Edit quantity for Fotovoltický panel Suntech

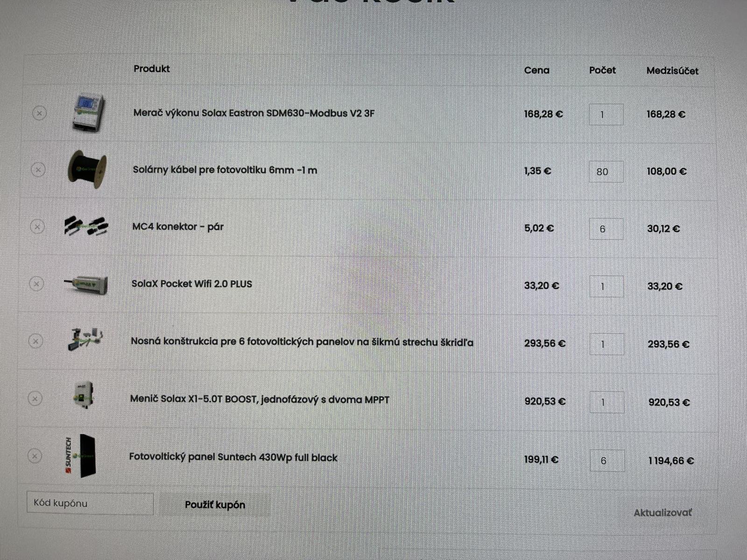607,461
